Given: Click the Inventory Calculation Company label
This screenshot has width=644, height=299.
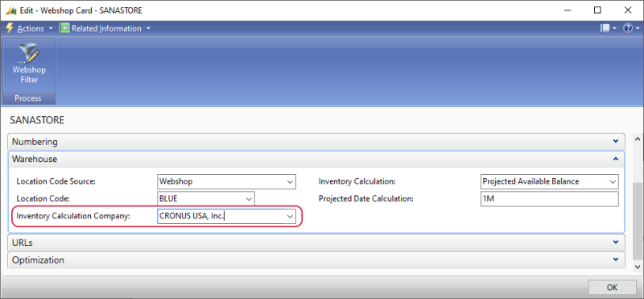Looking at the screenshot, I should [x=73, y=216].
